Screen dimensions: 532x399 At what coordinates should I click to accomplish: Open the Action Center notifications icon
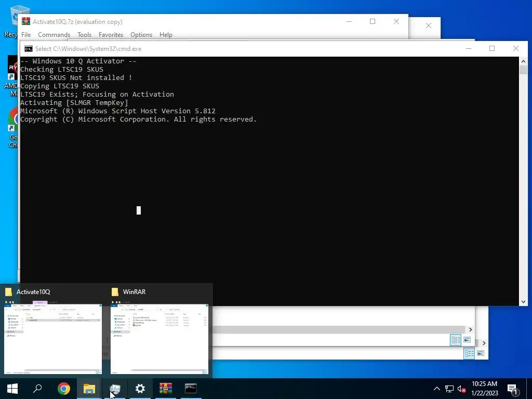click(513, 389)
